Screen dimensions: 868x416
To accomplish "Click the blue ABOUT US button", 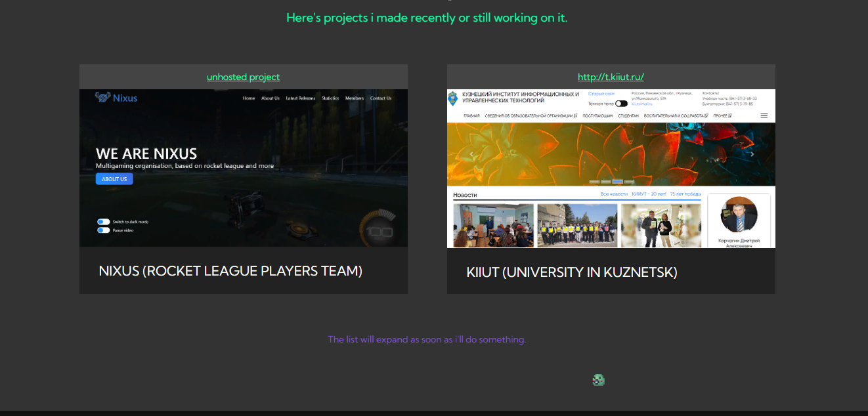I will (x=114, y=179).
